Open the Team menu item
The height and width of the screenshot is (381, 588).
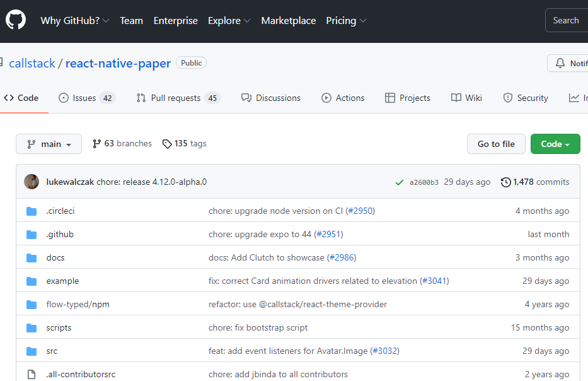(131, 20)
